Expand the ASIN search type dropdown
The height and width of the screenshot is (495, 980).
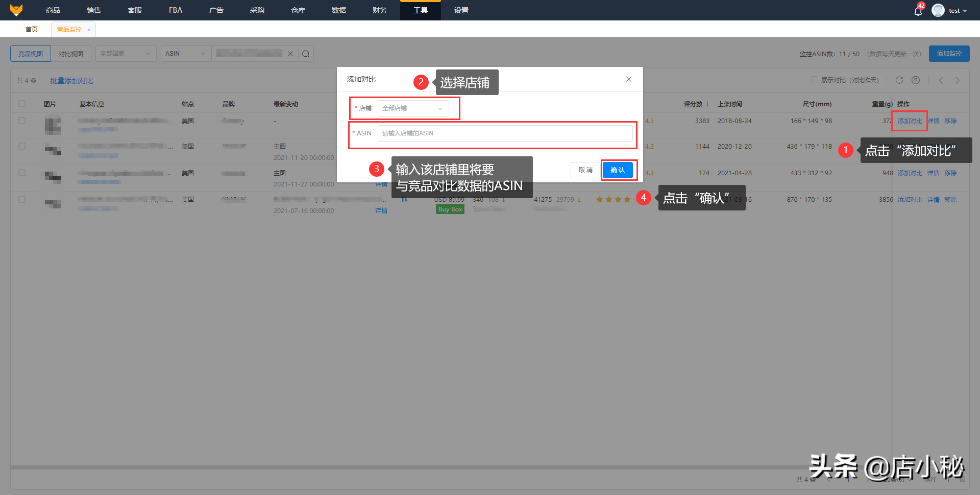pos(185,53)
